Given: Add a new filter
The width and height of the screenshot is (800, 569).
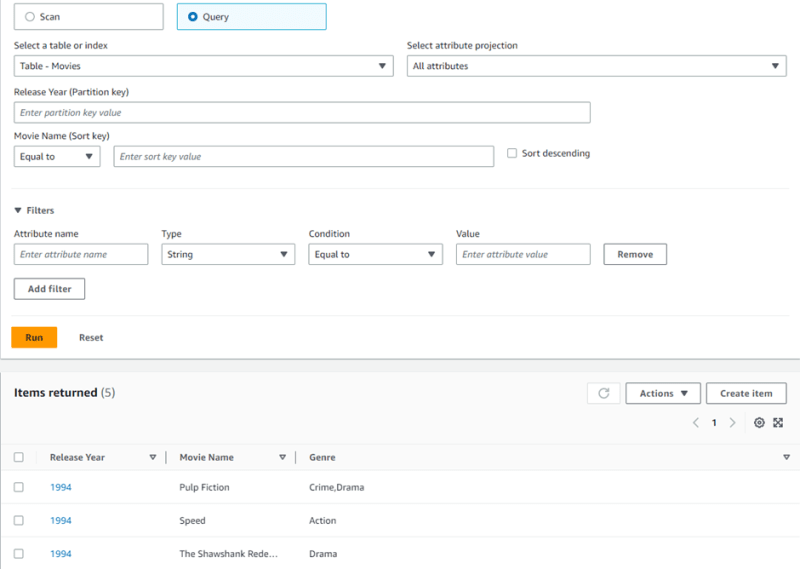Looking at the screenshot, I should [49, 289].
